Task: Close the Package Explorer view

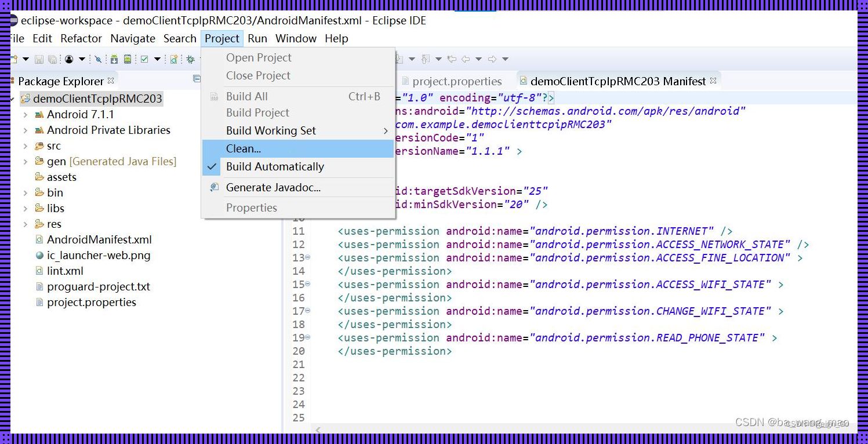Action: (111, 81)
